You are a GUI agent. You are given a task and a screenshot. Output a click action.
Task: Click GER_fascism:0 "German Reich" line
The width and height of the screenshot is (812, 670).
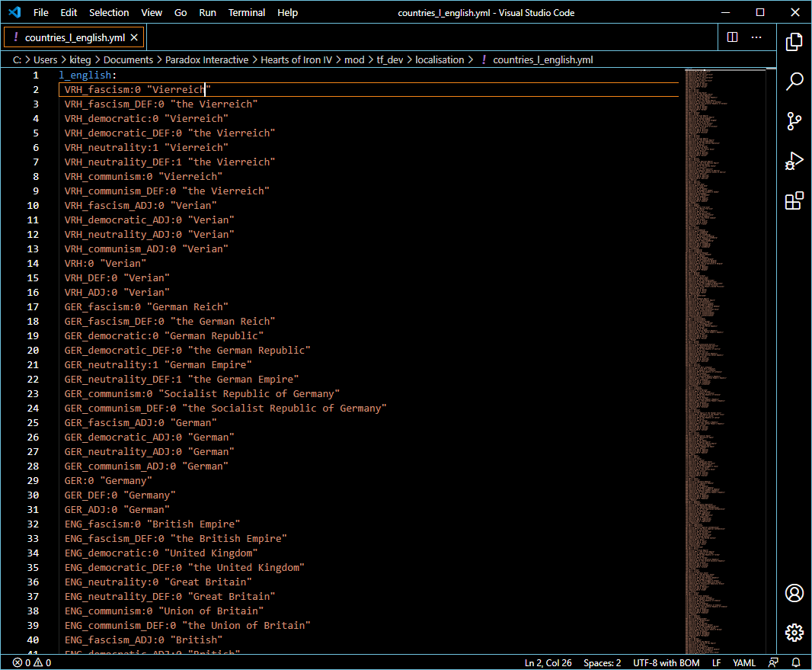coord(146,306)
